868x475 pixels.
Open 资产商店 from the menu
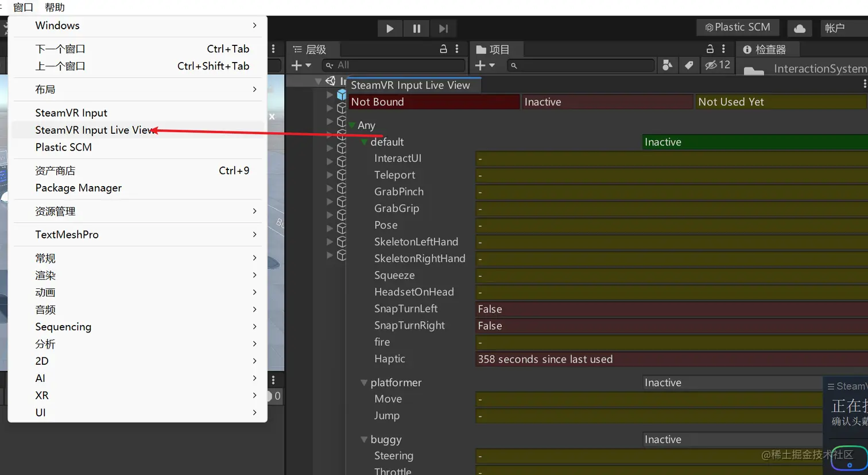point(138,171)
